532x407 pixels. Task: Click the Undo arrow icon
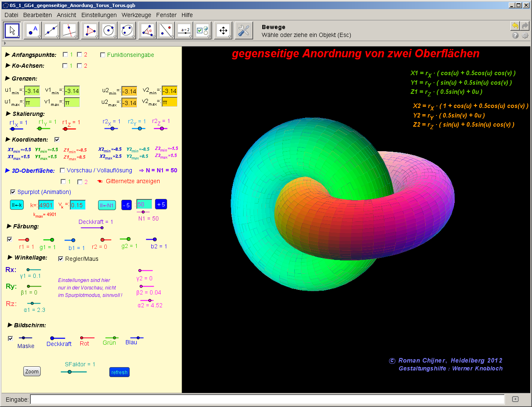tap(515, 26)
